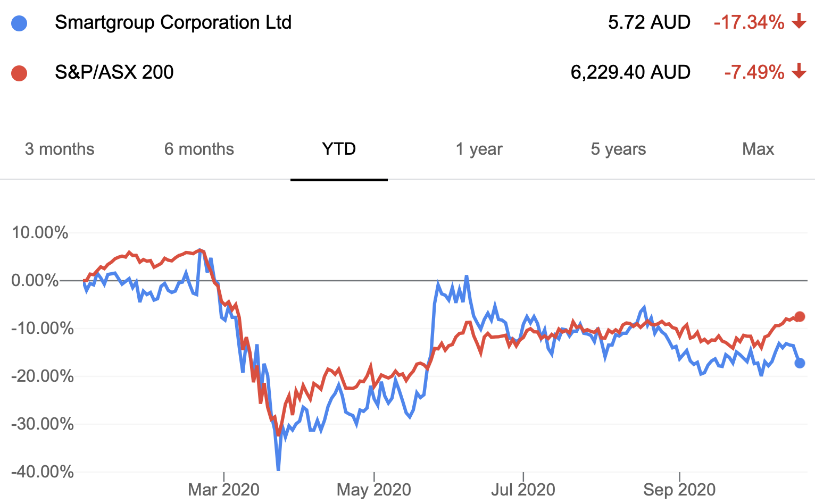Screen dimensions: 815x504
Task: Open the Max time range
Action: (x=758, y=149)
